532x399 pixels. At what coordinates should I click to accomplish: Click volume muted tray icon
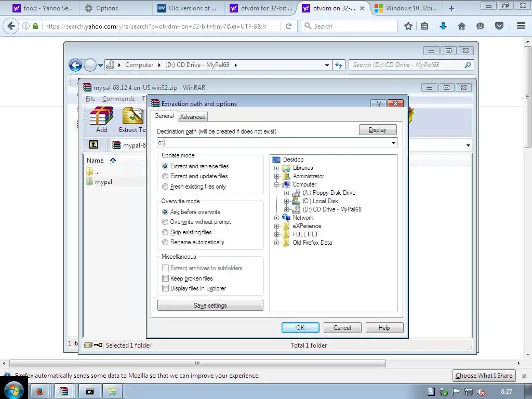(x=481, y=392)
